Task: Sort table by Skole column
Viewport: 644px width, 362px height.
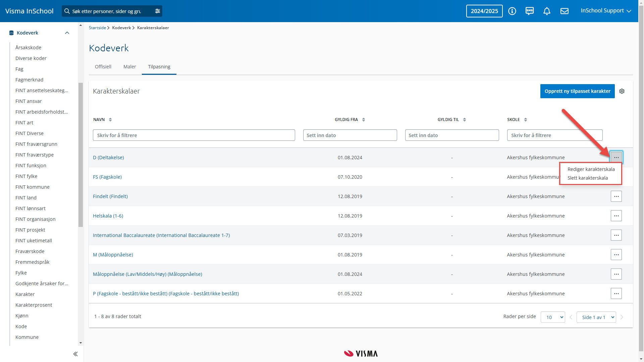Action: (525, 120)
